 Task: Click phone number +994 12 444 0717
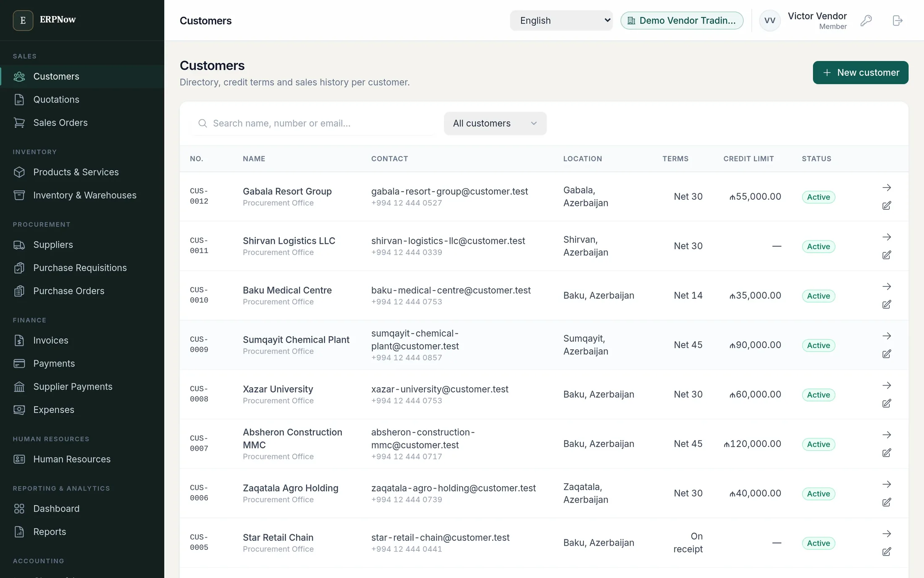[407, 457]
